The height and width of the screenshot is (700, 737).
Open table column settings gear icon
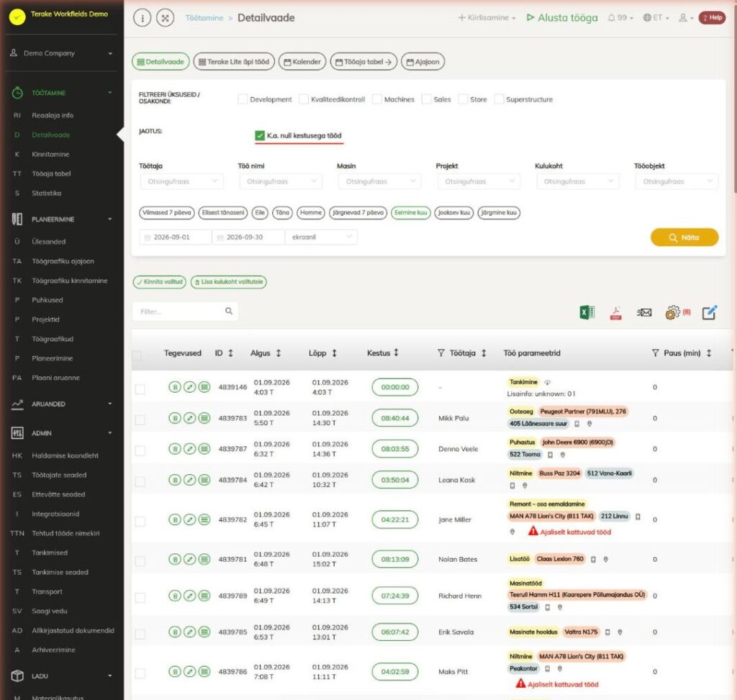pos(673,312)
